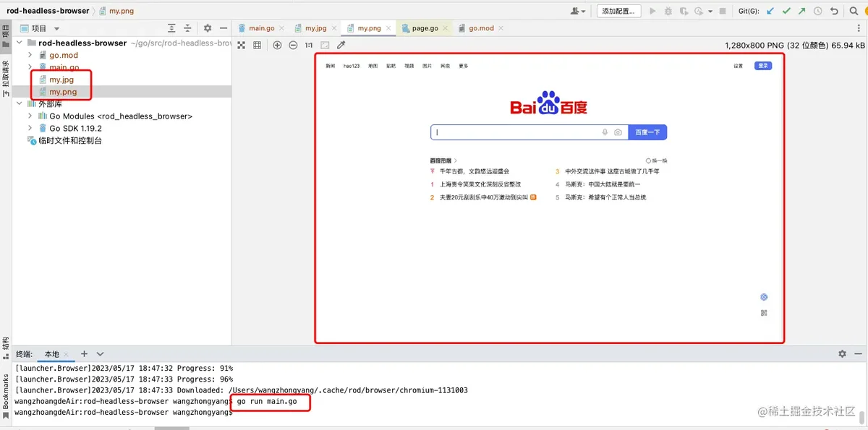Click the Git rollback undo arrow
The width and height of the screenshot is (868, 430).
pos(834,11)
